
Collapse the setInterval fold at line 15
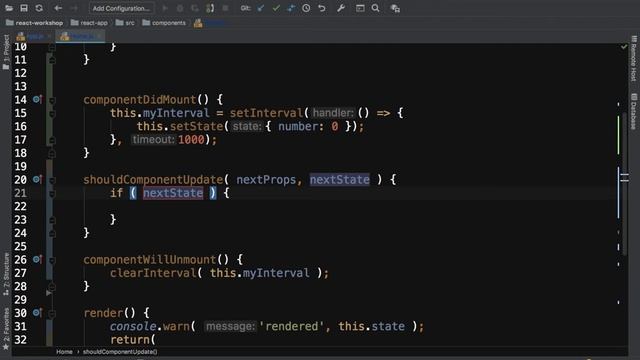(x=52, y=113)
